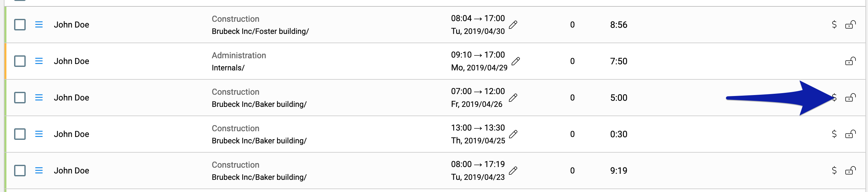The height and width of the screenshot is (192, 868).
Task: Lock the 2019/04/23 Baker building entry
Action: (x=850, y=171)
